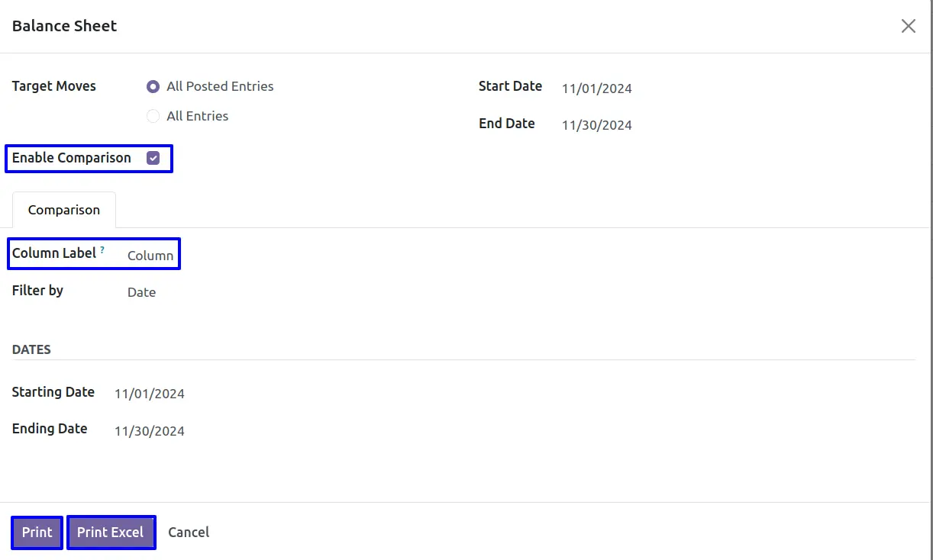Select the All Posted Entries option
This screenshot has width=933, height=560.
pos(153,87)
